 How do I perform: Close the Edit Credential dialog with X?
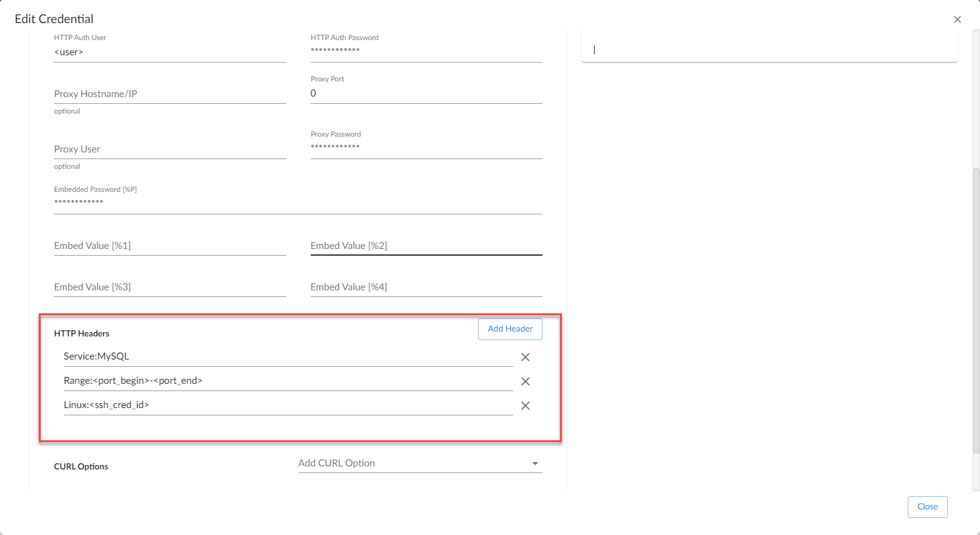(x=958, y=19)
